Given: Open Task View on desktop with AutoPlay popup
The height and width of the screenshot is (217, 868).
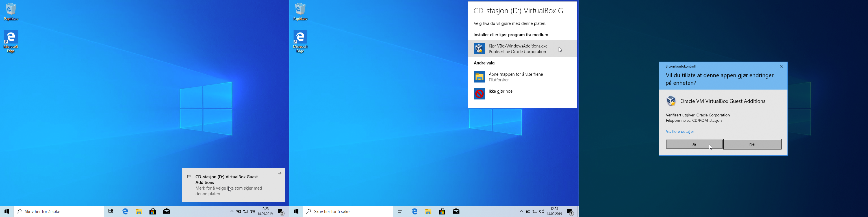Looking at the screenshot, I should coord(400,211).
